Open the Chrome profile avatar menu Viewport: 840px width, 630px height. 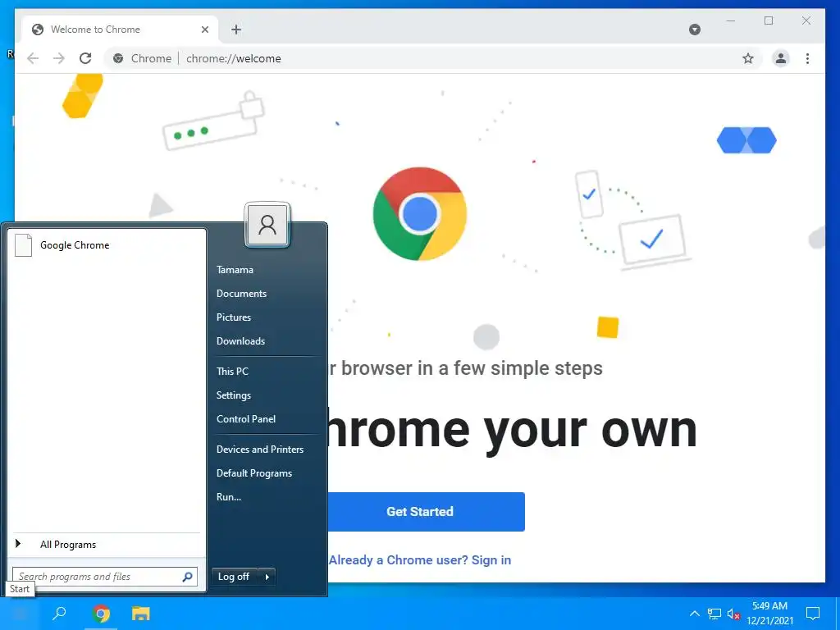(x=781, y=58)
